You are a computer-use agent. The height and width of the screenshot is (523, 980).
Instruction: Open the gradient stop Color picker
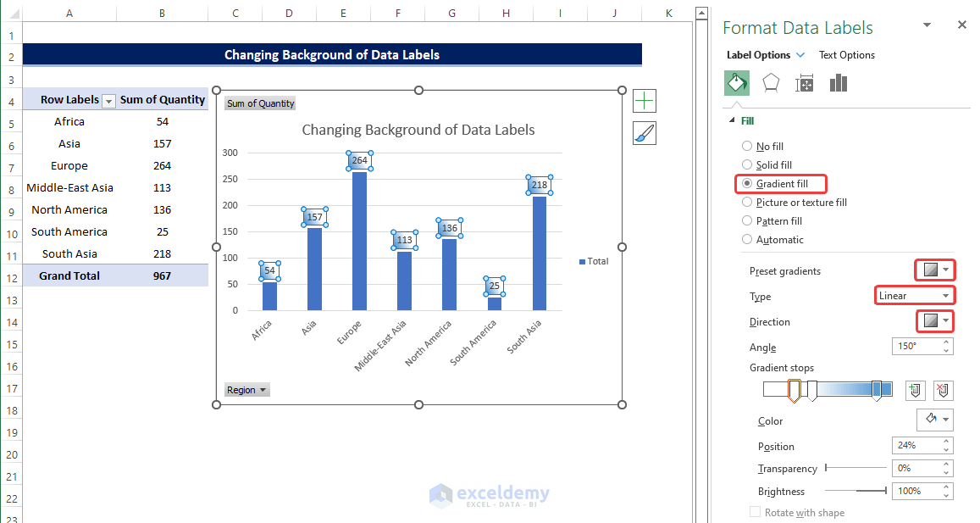pos(936,420)
